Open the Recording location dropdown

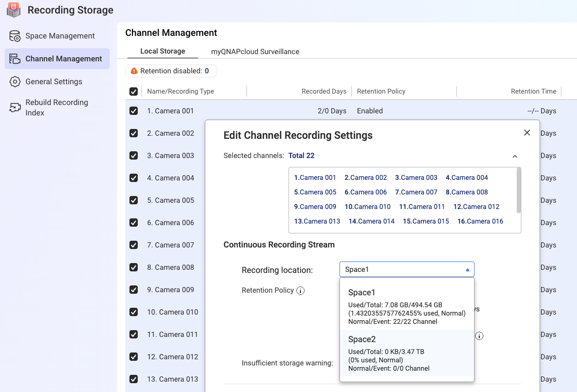tap(406, 269)
